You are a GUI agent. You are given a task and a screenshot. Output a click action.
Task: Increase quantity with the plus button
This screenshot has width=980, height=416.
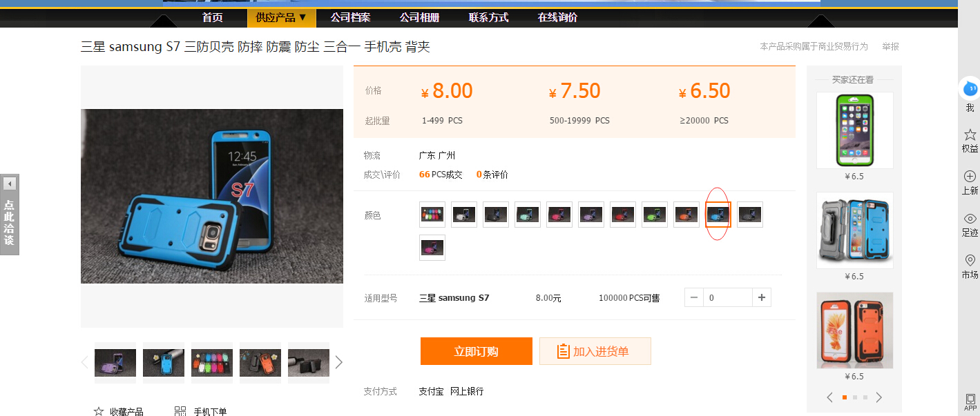[762, 297]
